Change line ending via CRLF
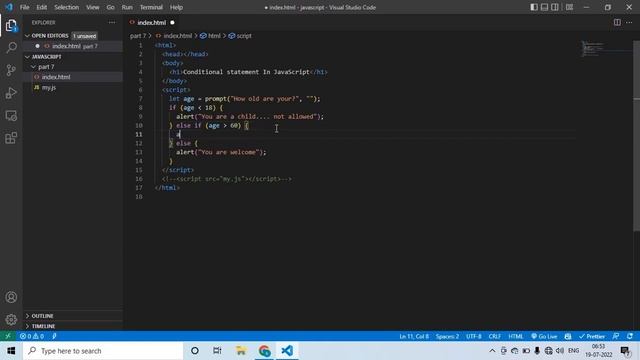Viewport: 640px width, 360px height. 495,336
